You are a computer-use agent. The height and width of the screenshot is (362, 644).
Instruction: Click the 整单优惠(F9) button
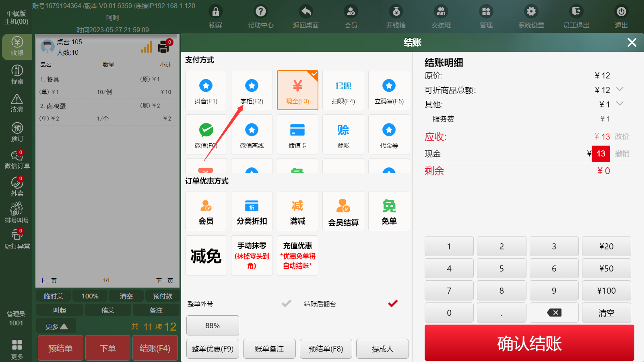point(213,349)
